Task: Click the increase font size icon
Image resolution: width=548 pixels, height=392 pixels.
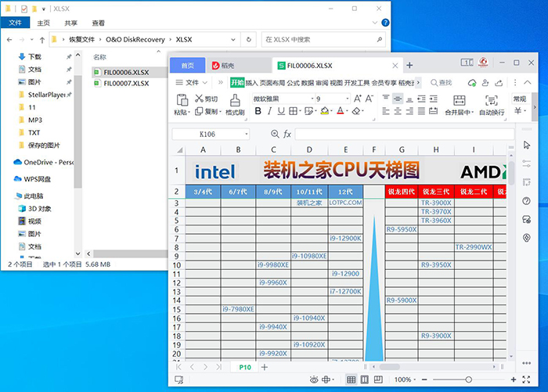Action: pyautogui.click(x=357, y=99)
